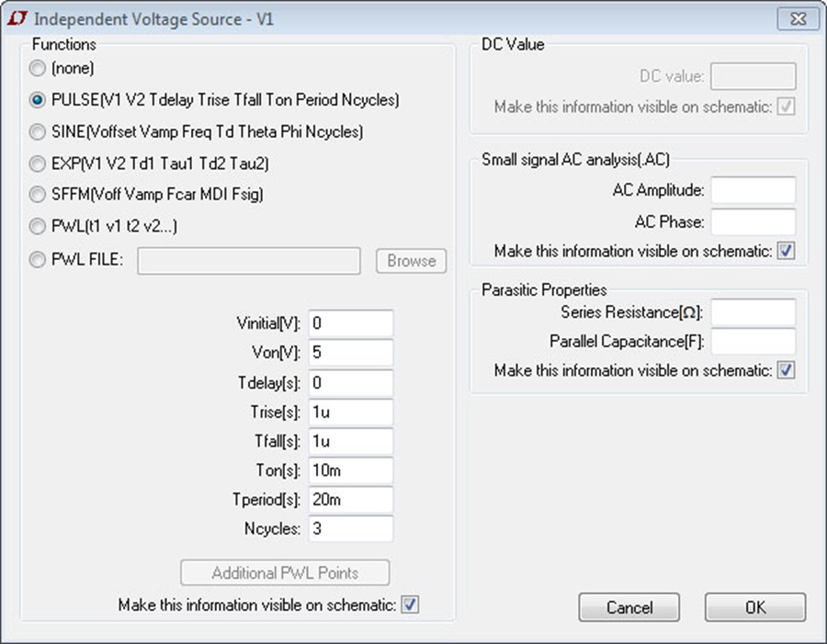Select the PWL FILE radio button
The image size is (827, 644).
click(x=38, y=259)
